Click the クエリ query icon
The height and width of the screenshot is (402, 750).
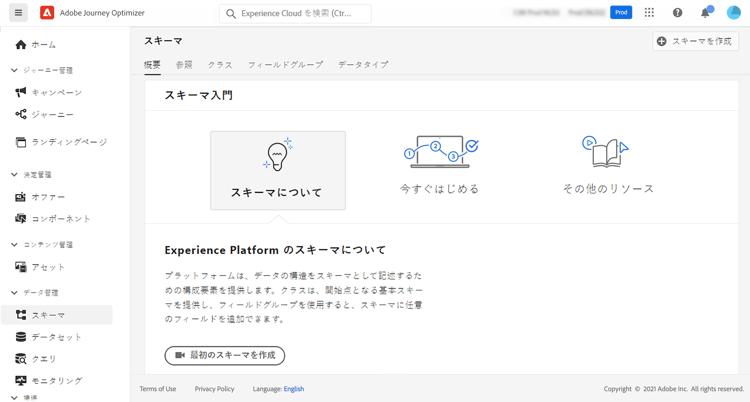[21, 359]
